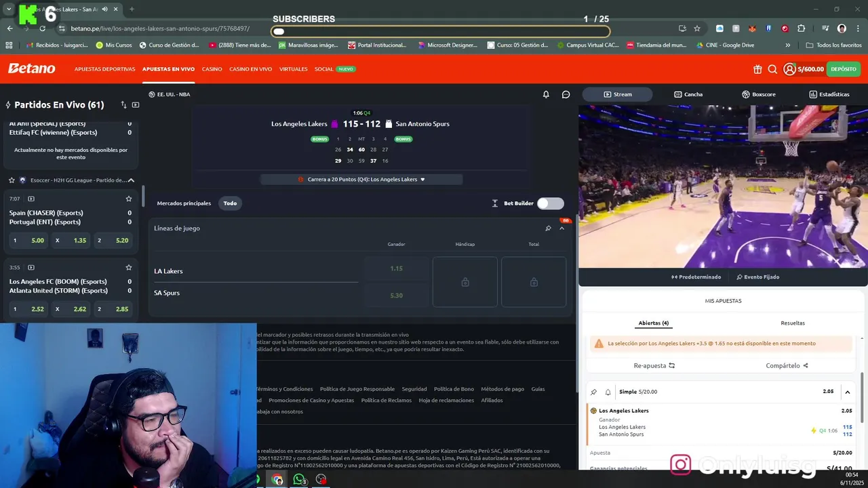Open the Social Nuevo menu item
Viewport: 868px width, 488px height.
coord(334,69)
